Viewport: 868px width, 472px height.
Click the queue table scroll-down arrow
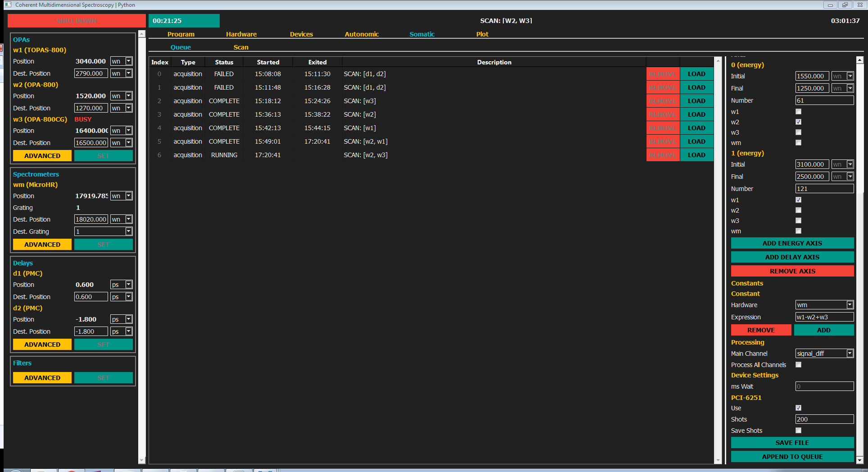click(x=718, y=460)
